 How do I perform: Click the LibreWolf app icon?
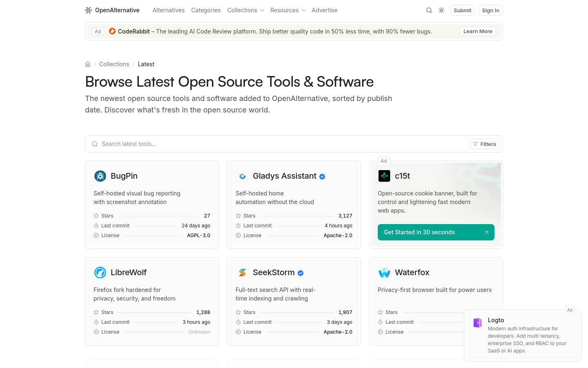click(100, 272)
